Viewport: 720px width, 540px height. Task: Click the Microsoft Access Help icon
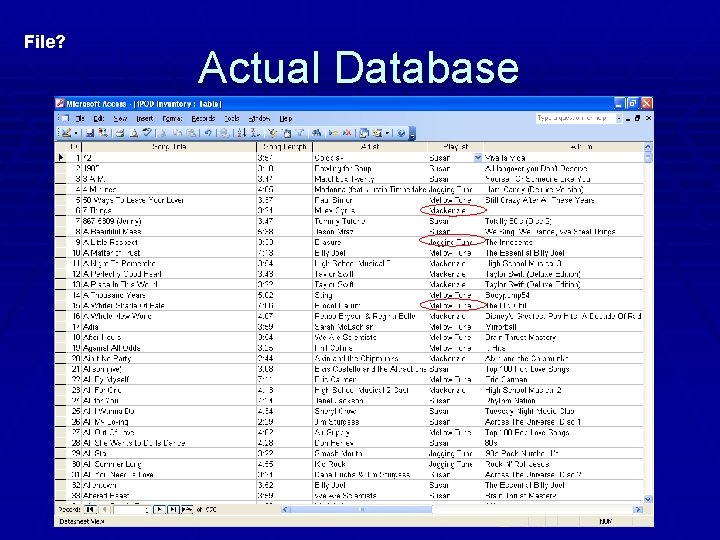pyautogui.click(x=401, y=133)
